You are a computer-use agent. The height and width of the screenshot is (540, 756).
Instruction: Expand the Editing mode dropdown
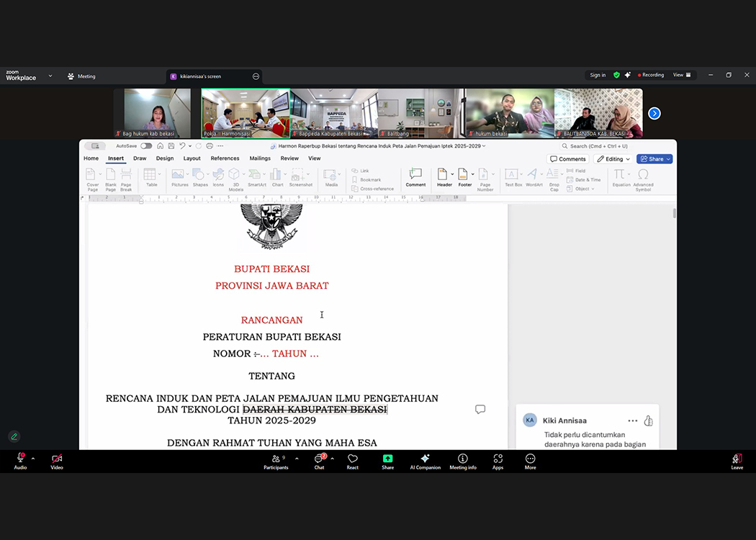click(x=613, y=159)
